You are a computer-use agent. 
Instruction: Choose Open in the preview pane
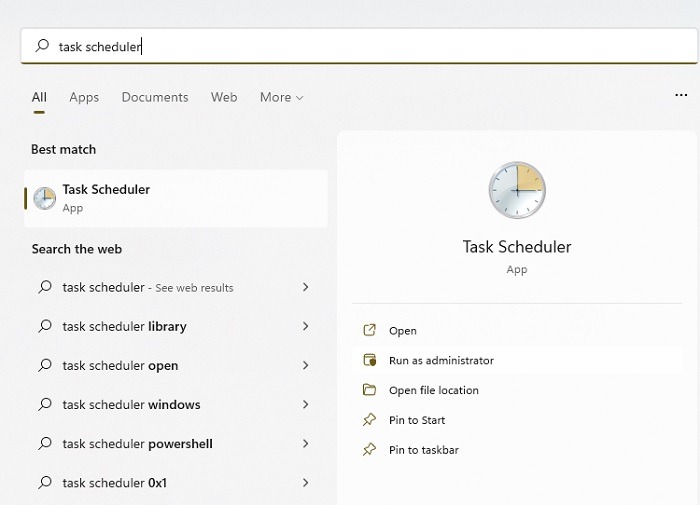(517, 330)
